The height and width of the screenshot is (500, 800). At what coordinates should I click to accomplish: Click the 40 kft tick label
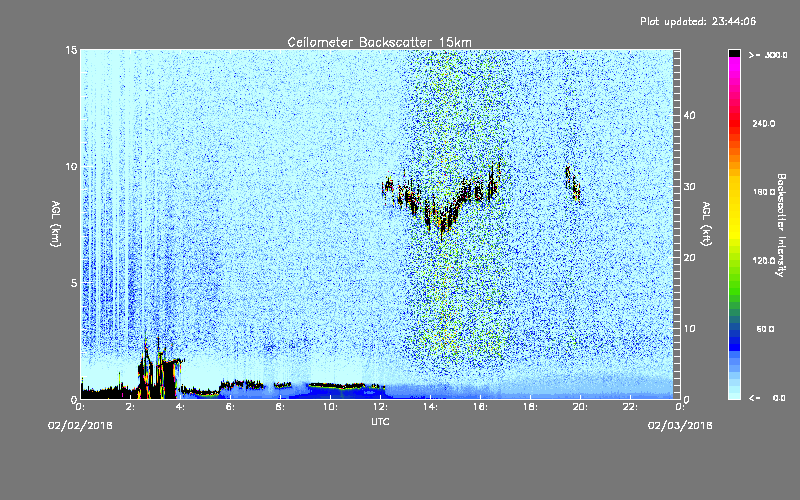pyautogui.click(x=689, y=115)
